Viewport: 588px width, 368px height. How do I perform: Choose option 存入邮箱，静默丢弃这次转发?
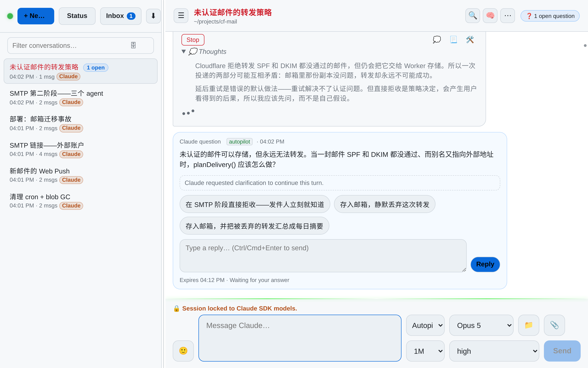(x=384, y=204)
